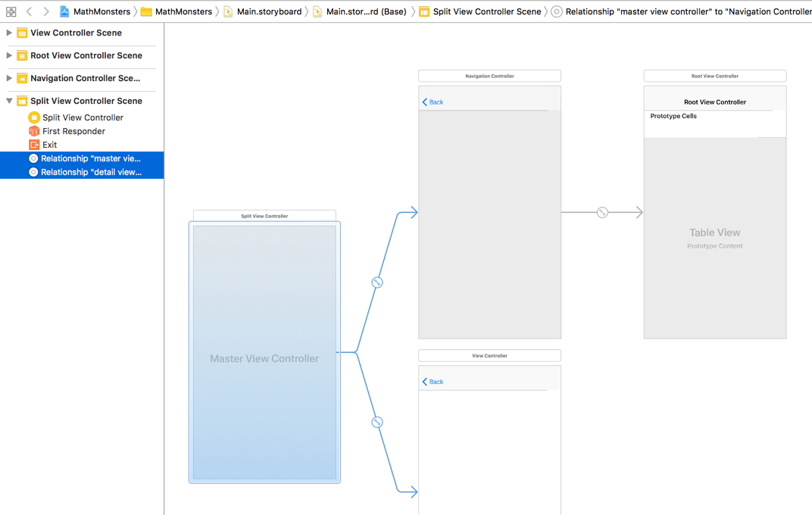Select View Controller Scene row

point(82,33)
